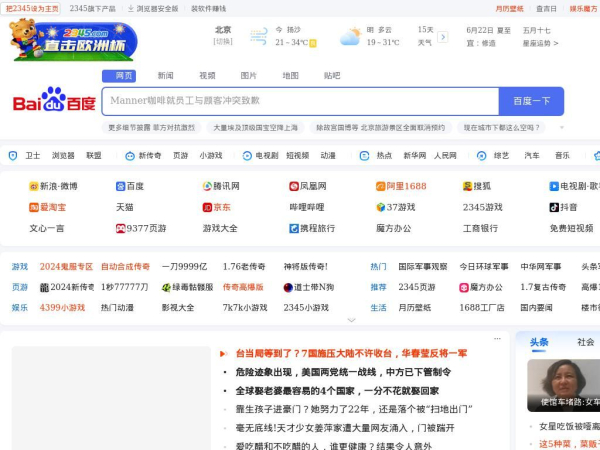Open the news panel three-dots menu
This screenshot has height=450, width=600.
pyautogui.click(x=497, y=339)
